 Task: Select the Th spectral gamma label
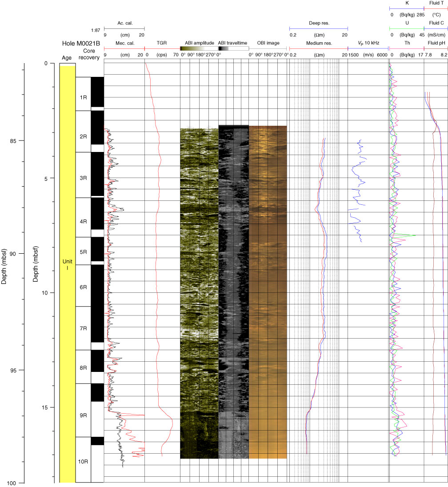tap(406, 43)
